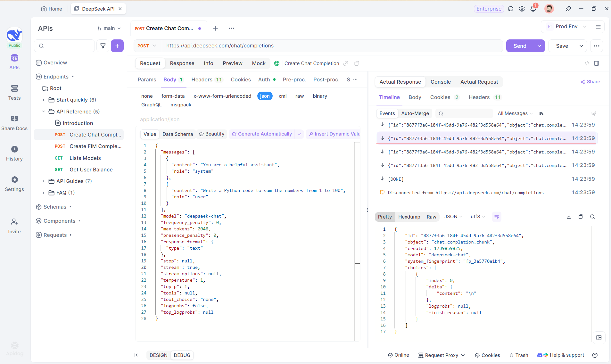Screen dimensions: 611x364
Task: Open the gear settings icon in title bar
Action: 522,9
